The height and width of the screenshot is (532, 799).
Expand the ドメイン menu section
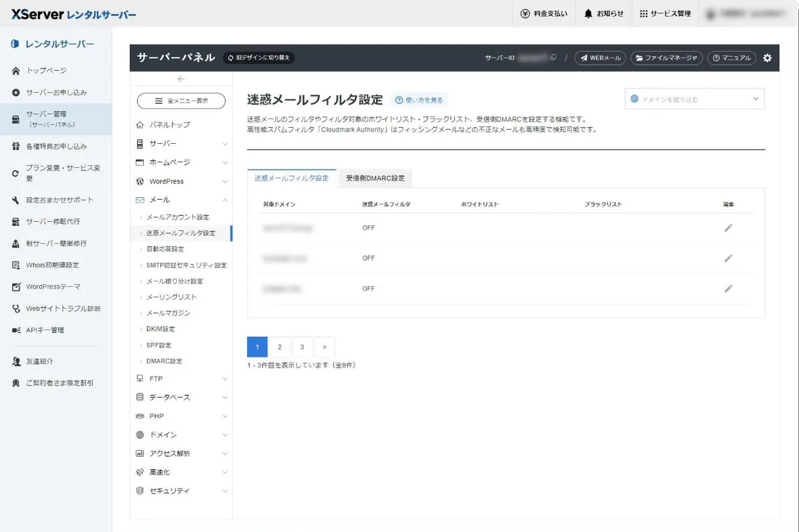[181, 435]
